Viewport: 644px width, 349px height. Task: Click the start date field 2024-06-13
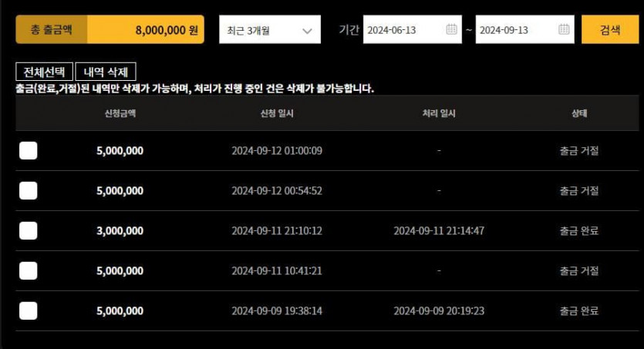pos(413,29)
